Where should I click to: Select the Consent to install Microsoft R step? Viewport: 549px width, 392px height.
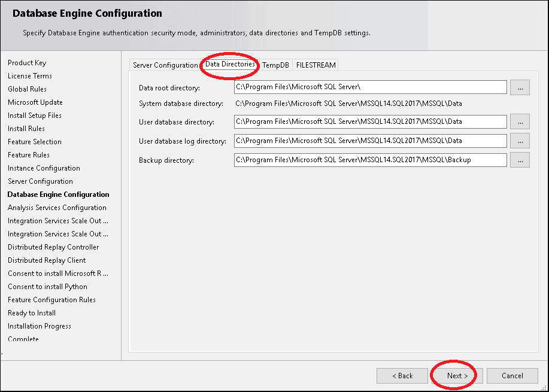57,274
